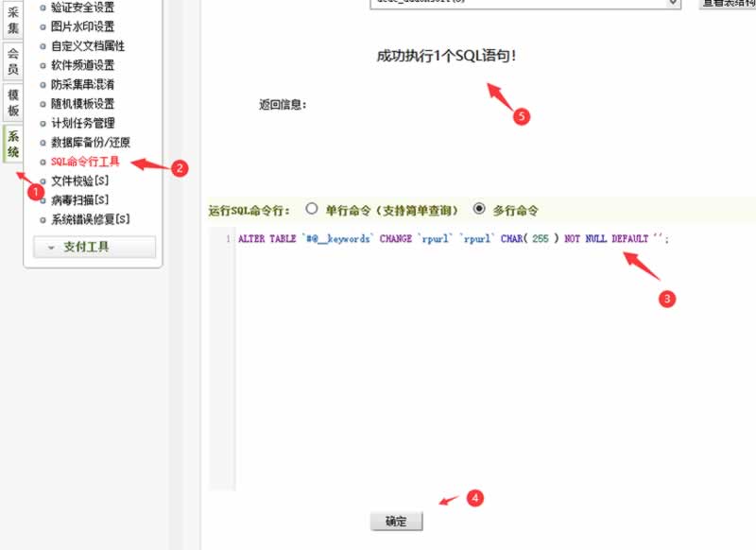The height and width of the screenshot is (550, 756).
Task: Switch to the 会员 side tab
Action: coord(13,61)
